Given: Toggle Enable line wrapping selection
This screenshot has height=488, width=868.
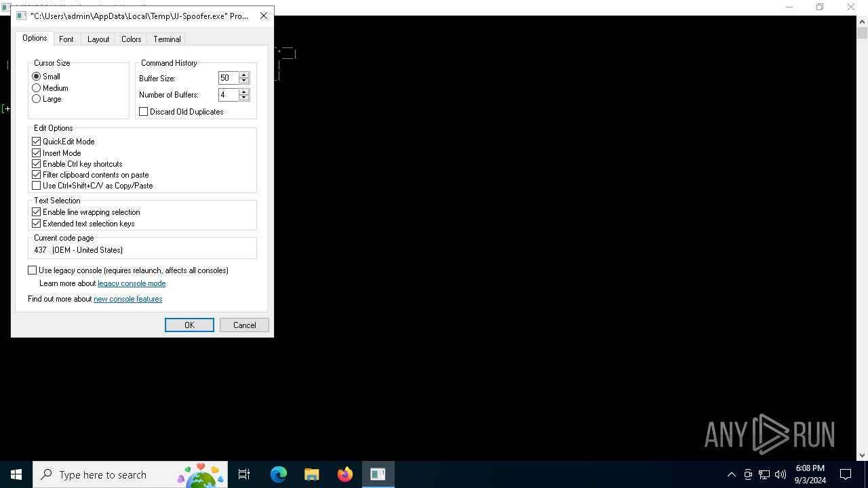Looking at the screenshot, I should (37, 212).
